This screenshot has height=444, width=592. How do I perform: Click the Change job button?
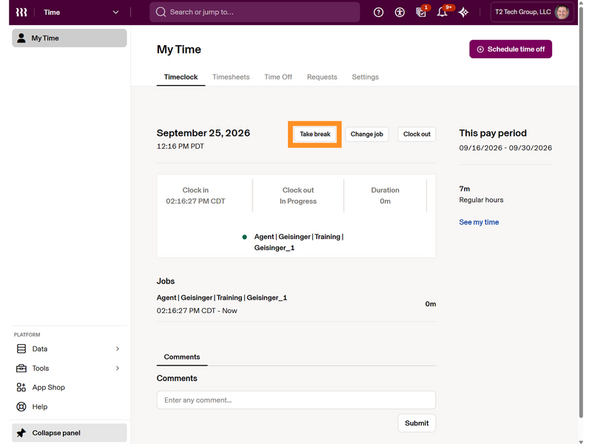367,134
